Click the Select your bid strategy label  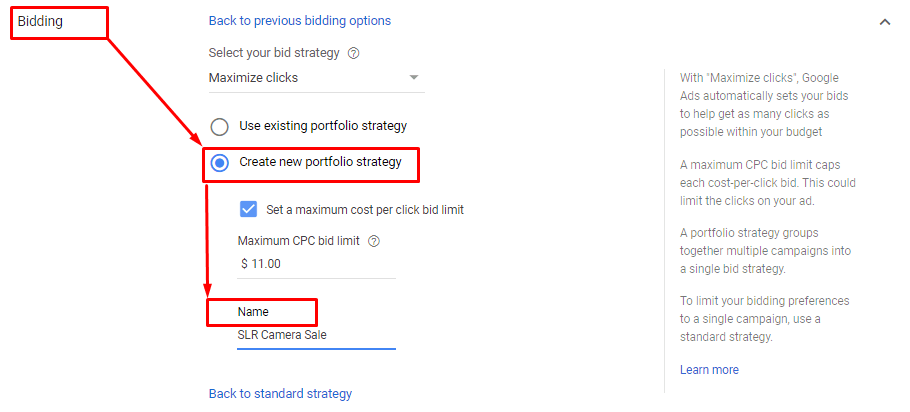point(274,53)
